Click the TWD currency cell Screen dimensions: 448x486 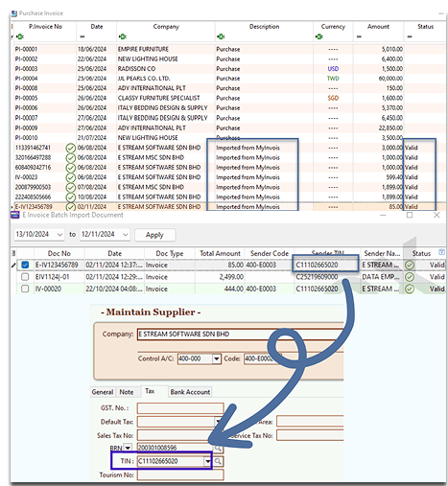click(x=333, y=79)
